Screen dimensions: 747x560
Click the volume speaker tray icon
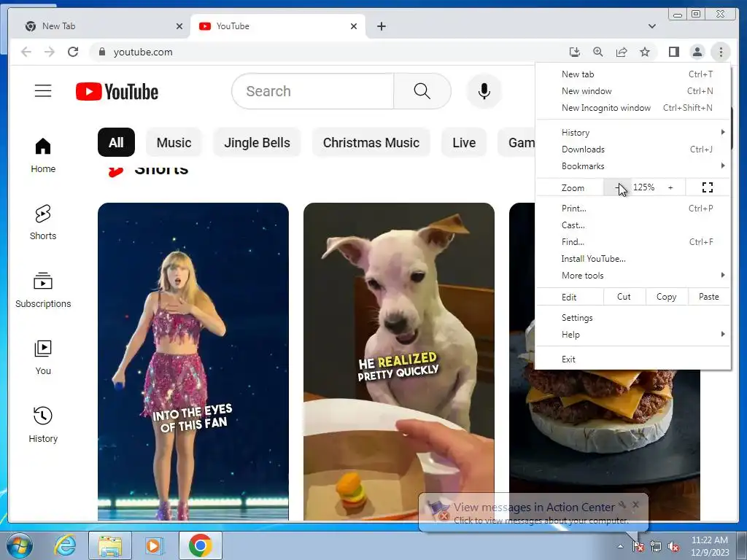[673, 547]
